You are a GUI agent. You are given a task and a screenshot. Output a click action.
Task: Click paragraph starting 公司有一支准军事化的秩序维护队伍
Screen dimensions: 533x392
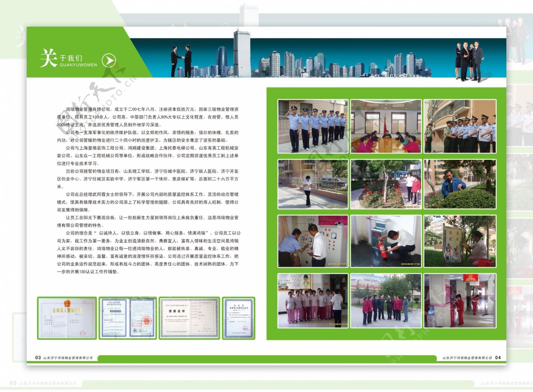tap(148, 136)
